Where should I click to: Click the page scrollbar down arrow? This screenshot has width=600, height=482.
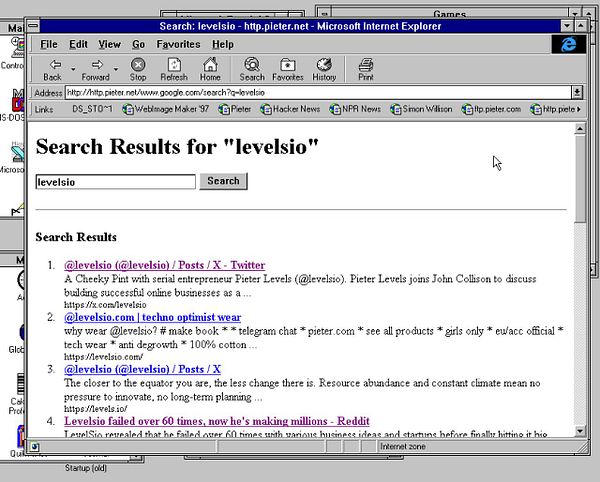(580, 431)
